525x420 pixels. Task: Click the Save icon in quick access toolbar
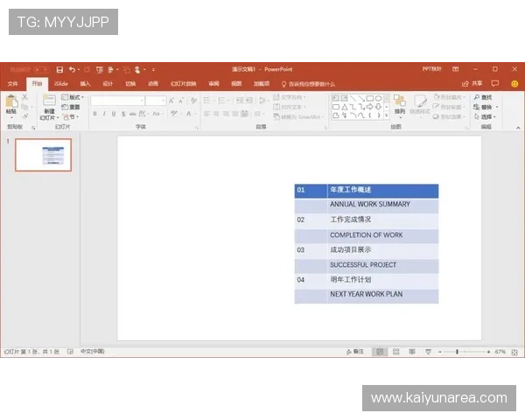59,70
